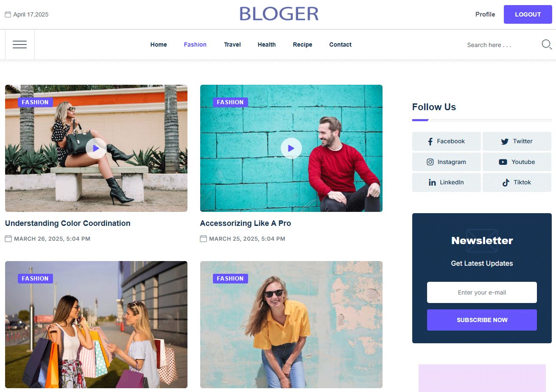This screenshot has width=556, height=392.
Task: Click the SUBSCRIBE NOW button
Action: tap(482, 320)
